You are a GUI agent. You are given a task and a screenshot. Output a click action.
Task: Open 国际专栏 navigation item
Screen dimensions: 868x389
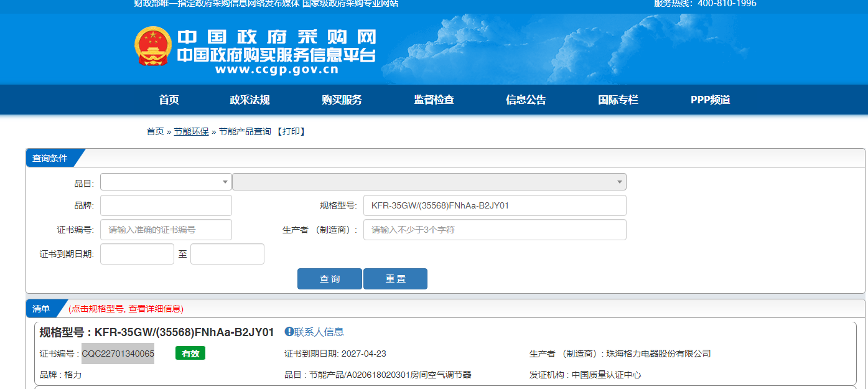point(618,100)
